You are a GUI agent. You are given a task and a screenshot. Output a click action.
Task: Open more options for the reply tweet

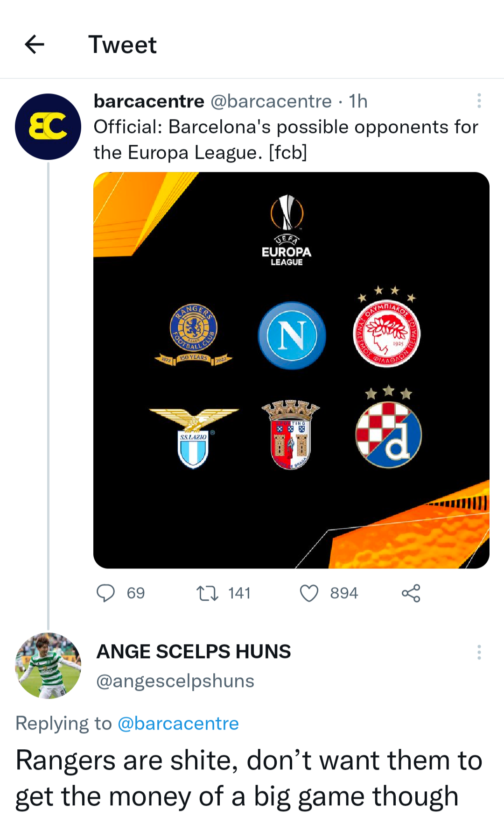[479, 652]
